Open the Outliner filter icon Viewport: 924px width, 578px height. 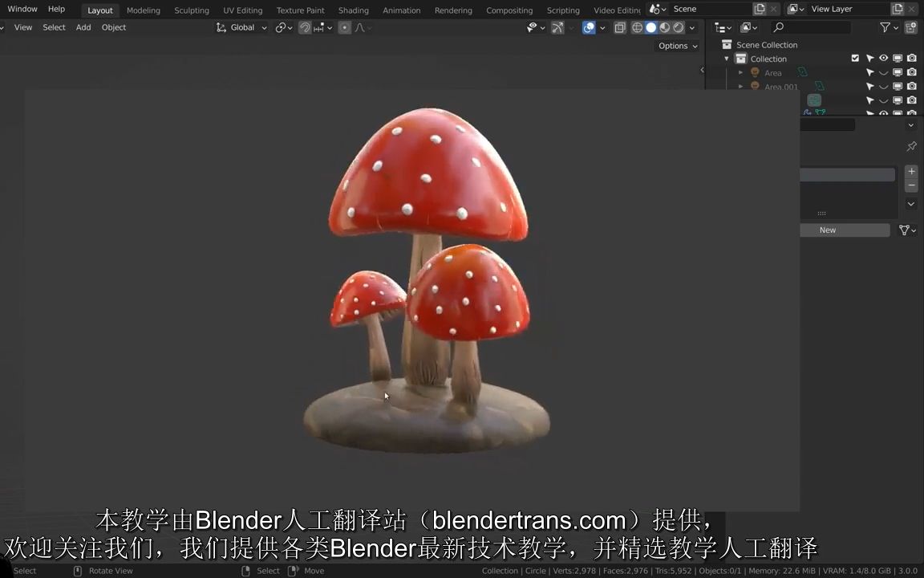pyautogui.click(x=884, y=26)
